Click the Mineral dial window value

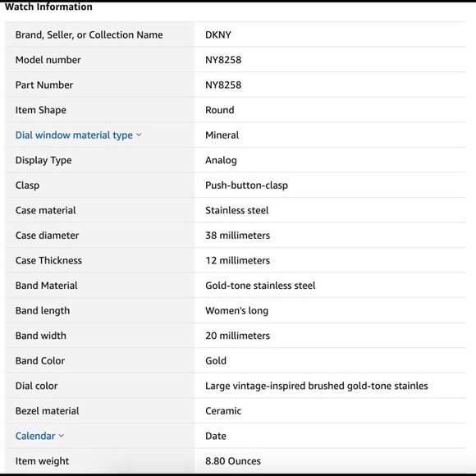(x=222, y=135)
